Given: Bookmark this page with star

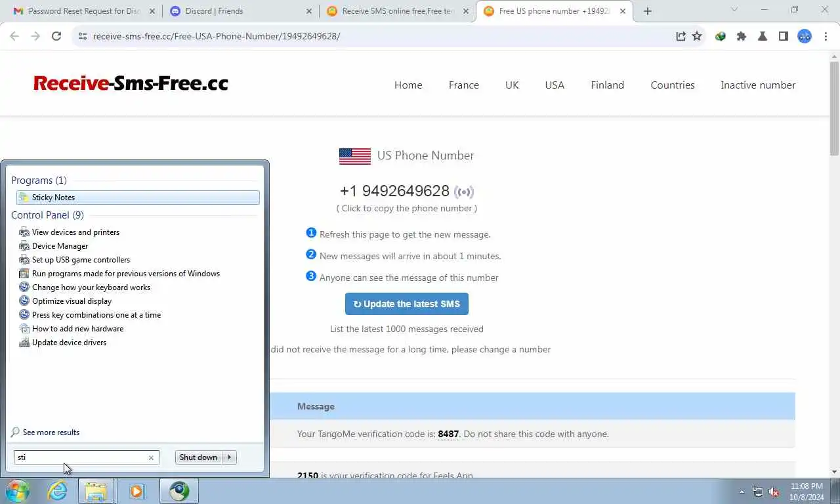Looking at the screenshot, I should (x=697, y=37).
